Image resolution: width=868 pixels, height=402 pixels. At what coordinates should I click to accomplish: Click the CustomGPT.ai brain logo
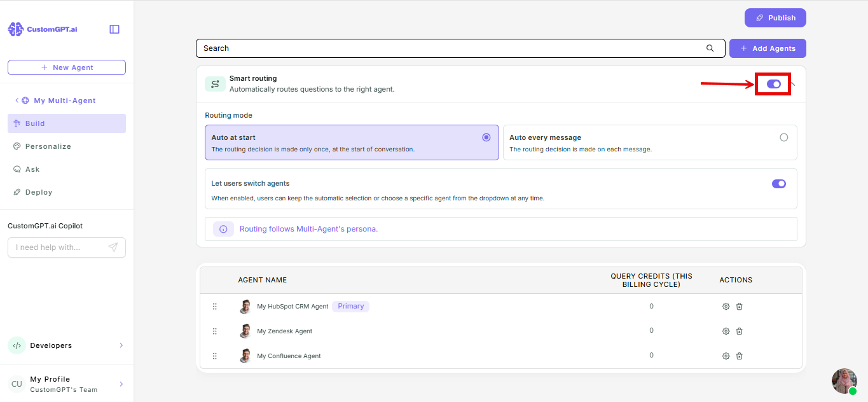[x=15, y=29]
